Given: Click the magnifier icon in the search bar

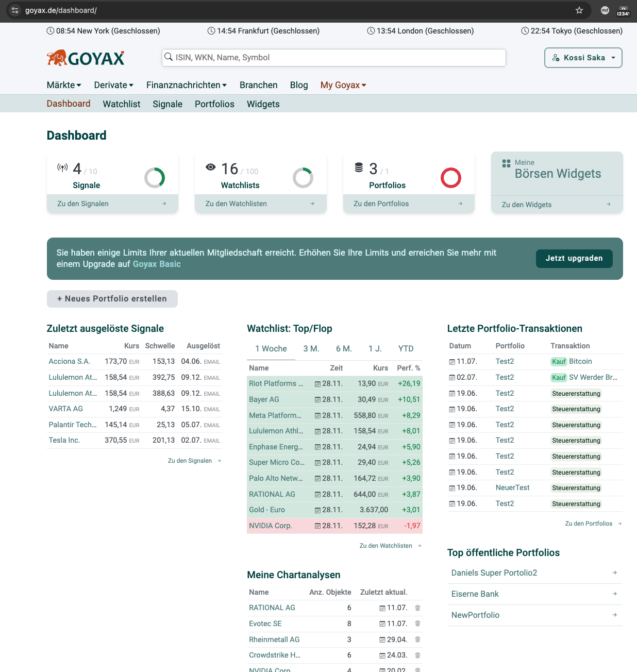Looking at the screenshot, I should (x=169, y=57).
